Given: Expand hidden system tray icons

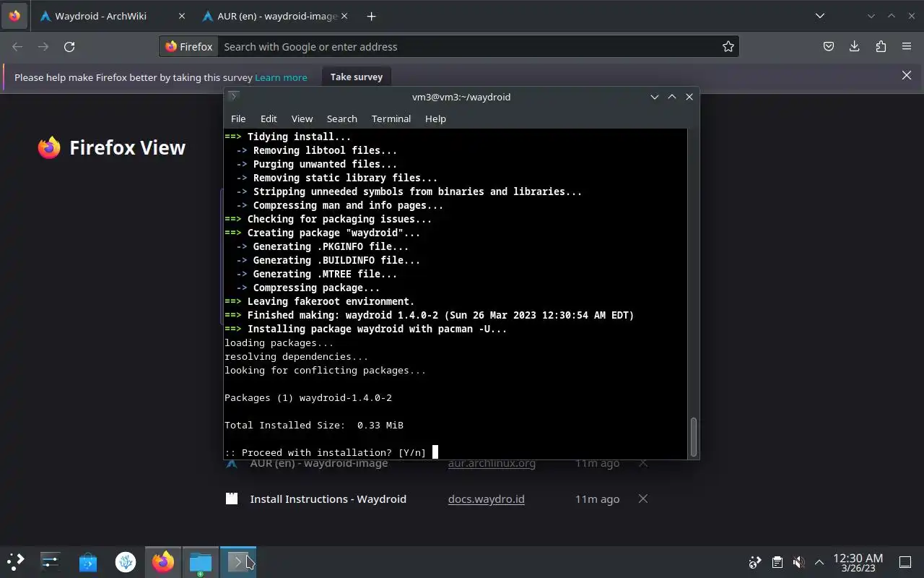Looking at the screenshot, I should 819,562.
